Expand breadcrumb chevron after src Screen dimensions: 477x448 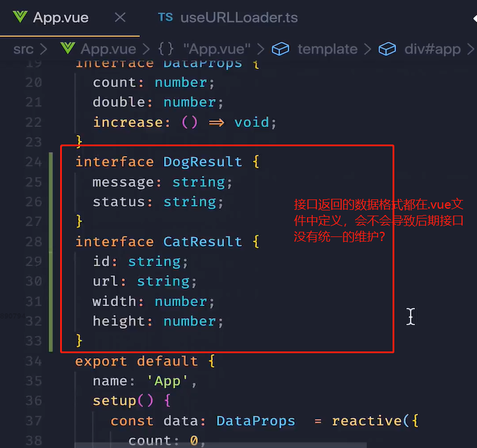tap(44, 49)
